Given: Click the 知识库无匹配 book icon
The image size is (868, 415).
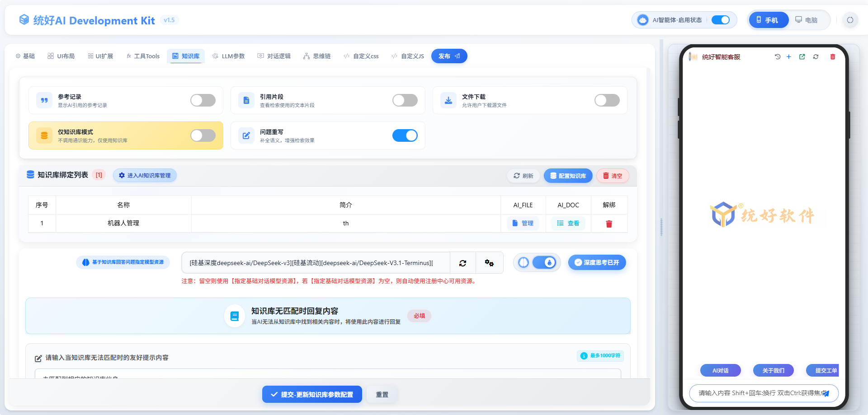Looking at the screenshot, I should [x=235, y=316].
